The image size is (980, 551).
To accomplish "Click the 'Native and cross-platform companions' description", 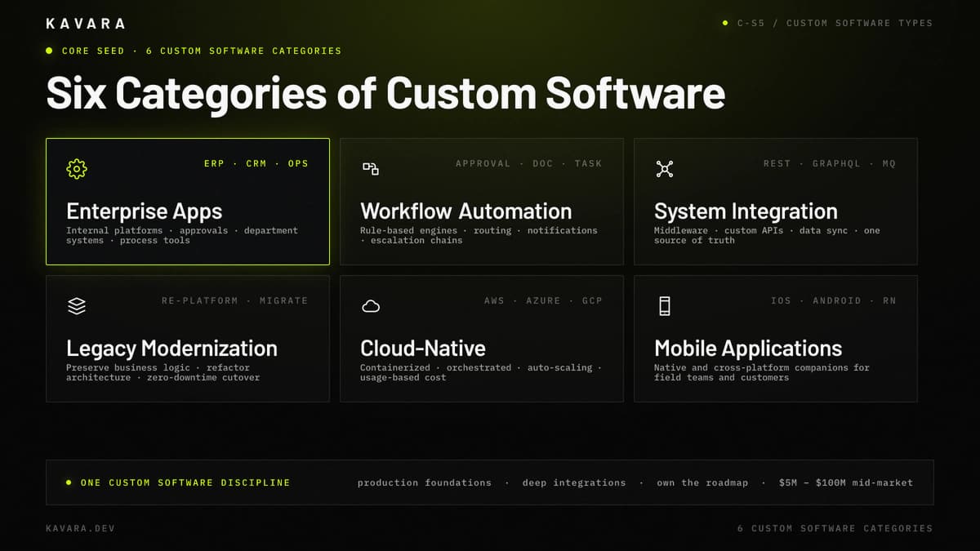I will point(762,372).
